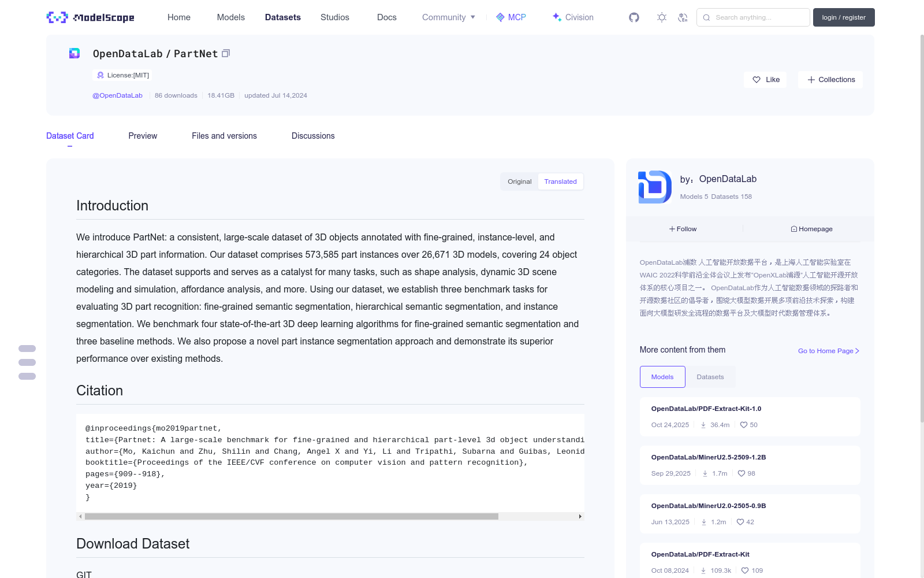
Task: Open OpenDataLab/MinerU2.0-2505-0.9B model
Action: coord(709,506)
